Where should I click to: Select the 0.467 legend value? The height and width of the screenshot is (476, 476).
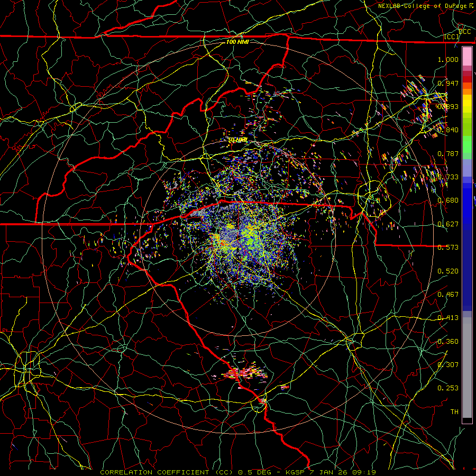[x=448, y=295]
